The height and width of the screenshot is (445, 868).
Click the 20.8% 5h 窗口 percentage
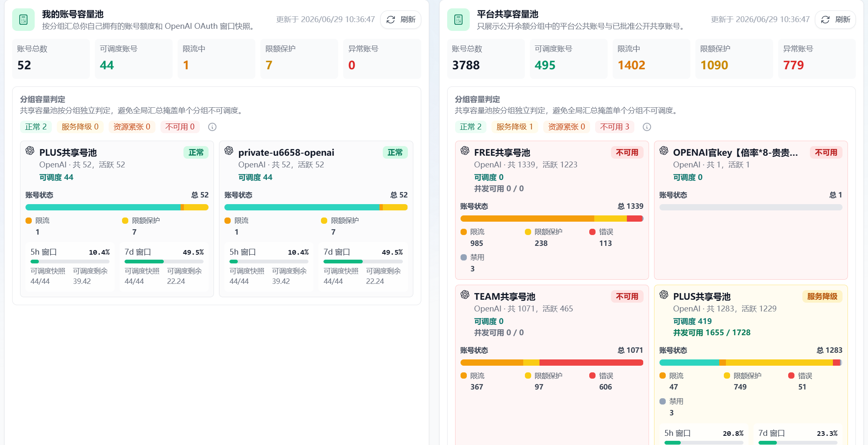click(x=733, y=434)
